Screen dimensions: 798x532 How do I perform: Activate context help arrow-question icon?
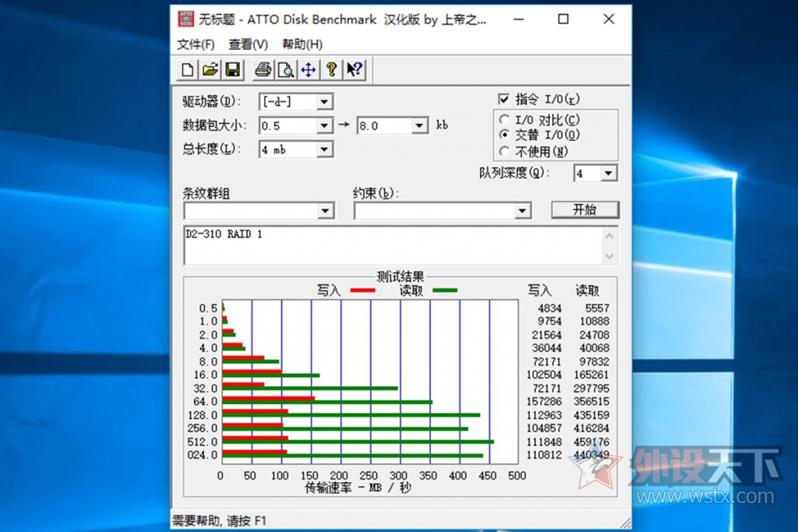(x=355, y=69)
